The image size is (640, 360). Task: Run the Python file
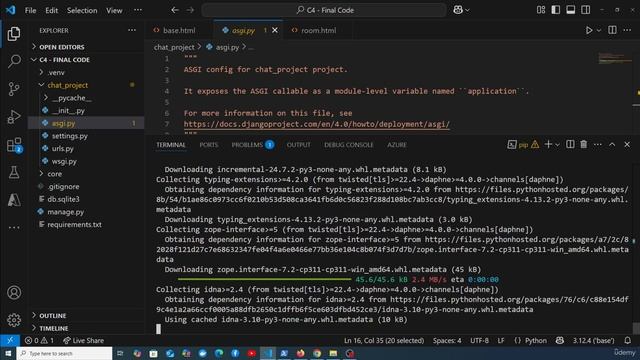pyautogui.click(x=589, y=30)
